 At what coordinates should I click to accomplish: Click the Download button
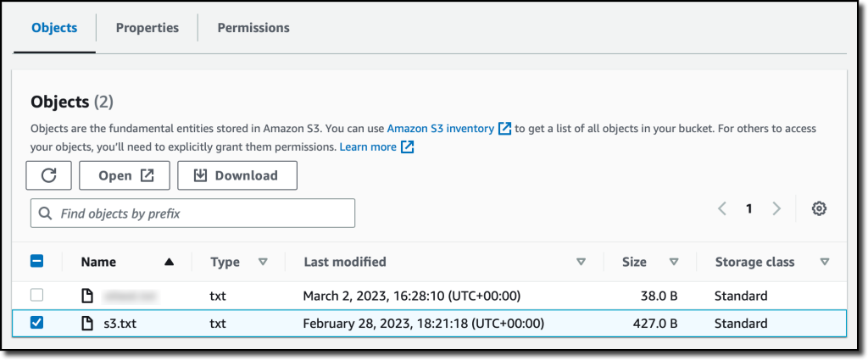pyautogui.click(x=237, y=176)
